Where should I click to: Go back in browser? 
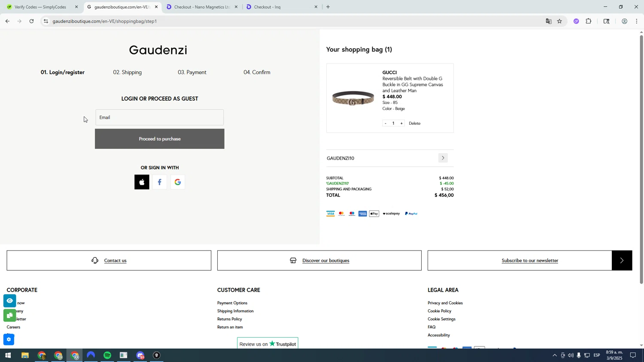[x=7, y=21]
